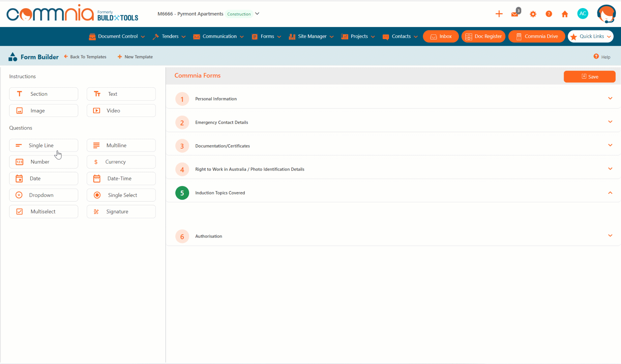Screen dimensions: 621x364
Task: Add a Multiselect question
Action: tap(43, 211)
